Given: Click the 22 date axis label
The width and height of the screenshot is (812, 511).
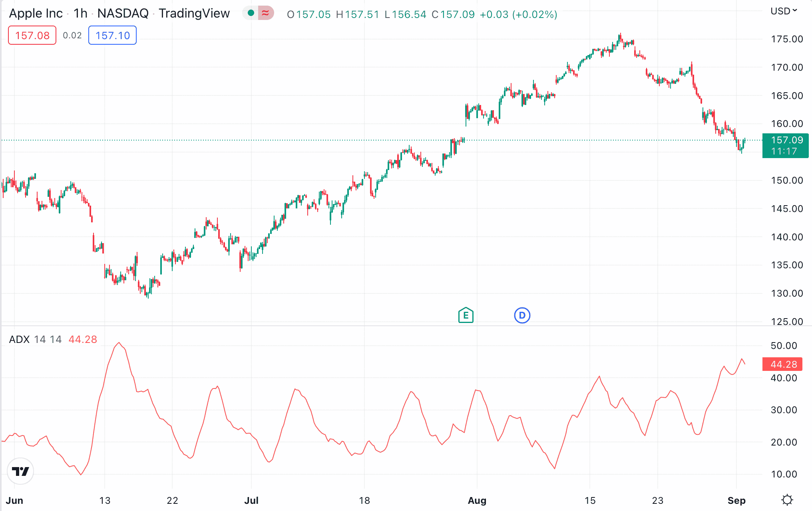Looking at the screenshot, I should (x=172, y=501).
